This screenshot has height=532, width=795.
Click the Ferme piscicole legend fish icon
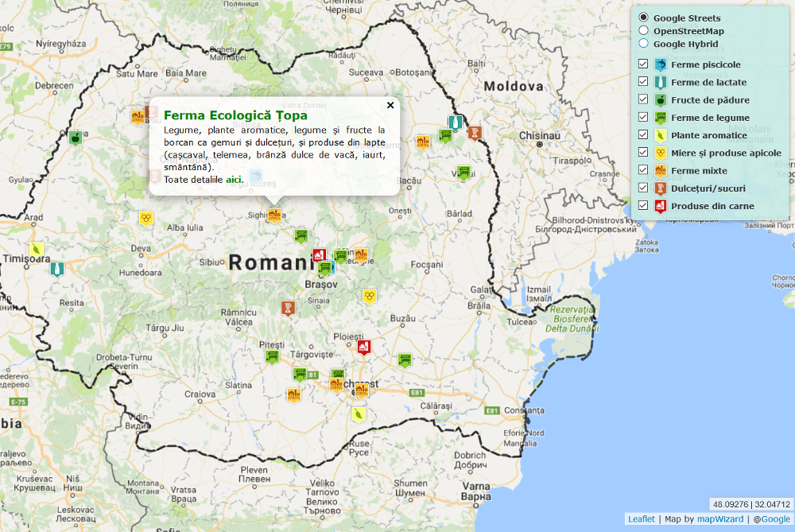660,65
